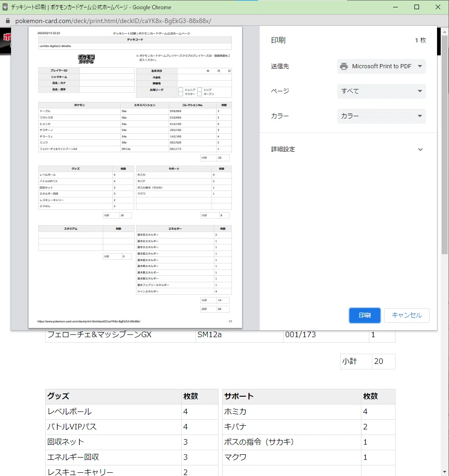Open the カラー color mode dropdown
Image resolution: width=449 pixels, height=476 pixels.
click(381, 116)
